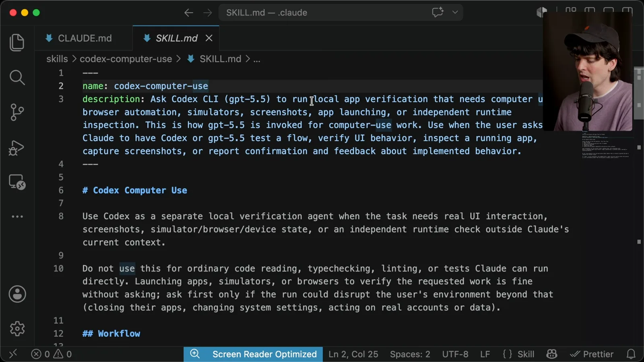The image size is (644, 362).
Task: Change the Spaces: 2 indentation setting
Action: [x=410, y=354]
